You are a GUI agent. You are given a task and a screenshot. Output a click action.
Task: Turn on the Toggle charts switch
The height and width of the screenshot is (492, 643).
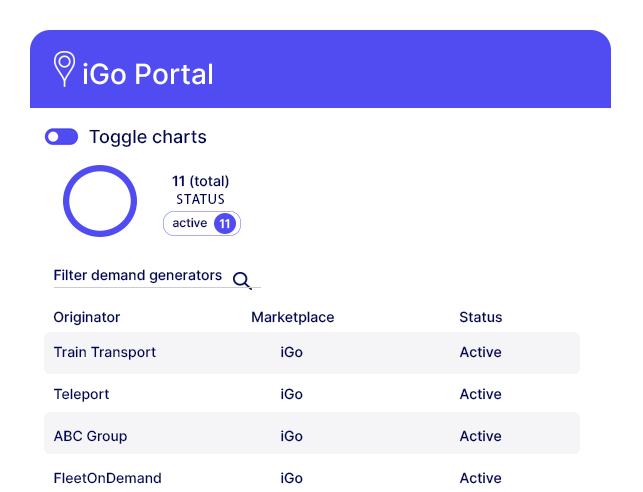tap(62, 137)
